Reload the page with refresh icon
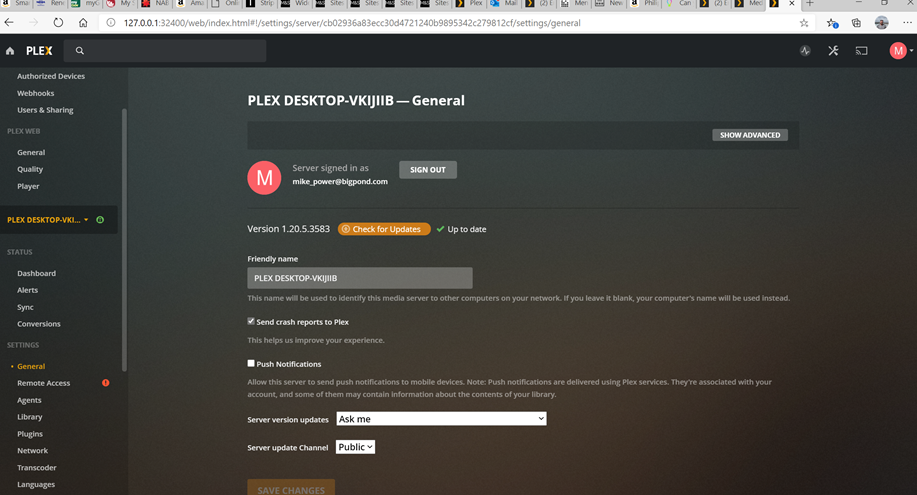The width and height of the screenshot is (917, 495). point(58,23)
